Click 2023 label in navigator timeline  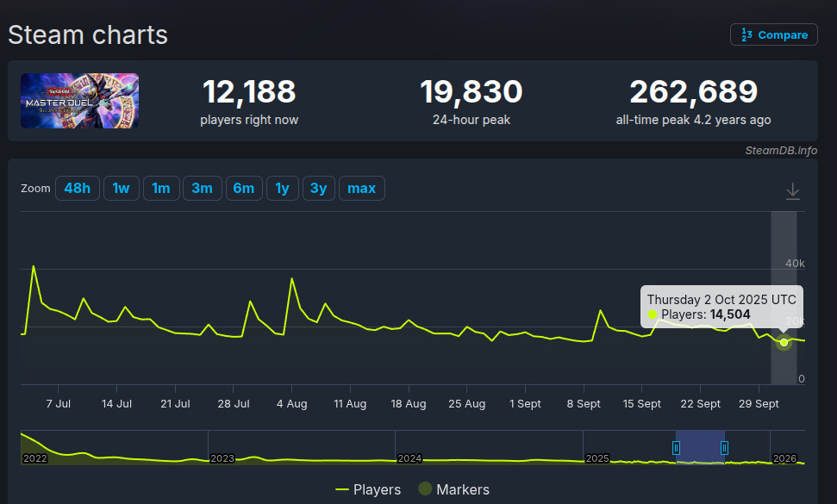(x=222, y=458)
